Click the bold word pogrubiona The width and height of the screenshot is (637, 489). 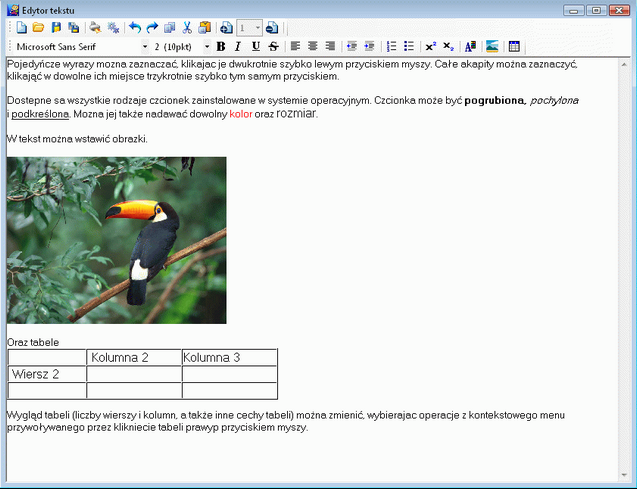[494, 100]
